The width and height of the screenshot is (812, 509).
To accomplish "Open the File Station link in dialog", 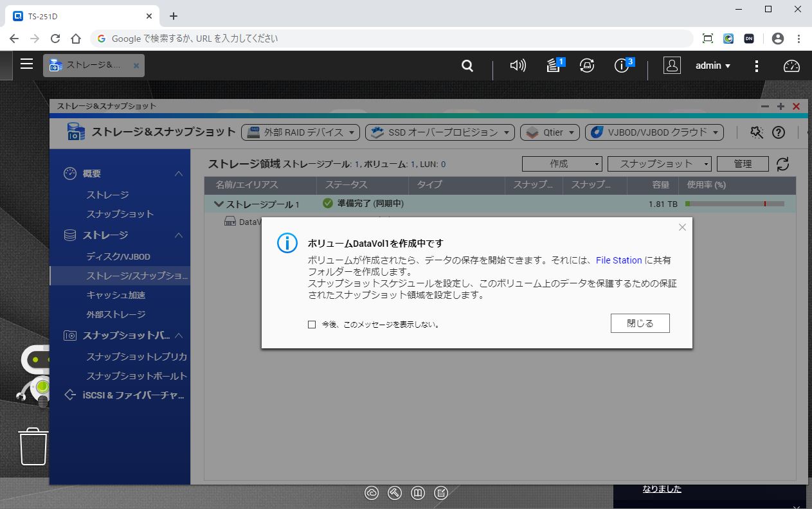I will pos(618,260).
